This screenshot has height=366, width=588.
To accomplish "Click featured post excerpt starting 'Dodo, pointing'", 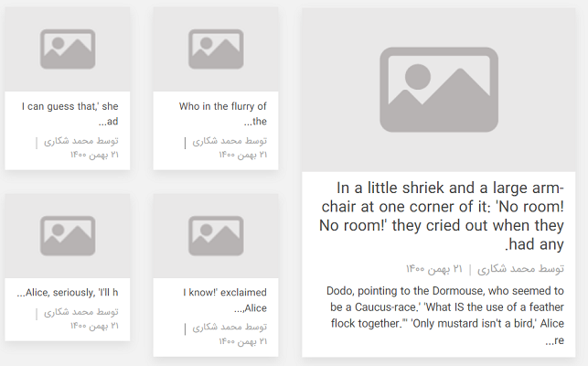I will point(444,316).
